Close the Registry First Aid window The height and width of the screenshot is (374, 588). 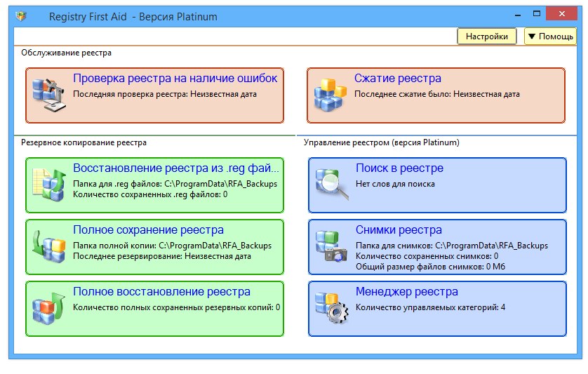coord(561,14)
